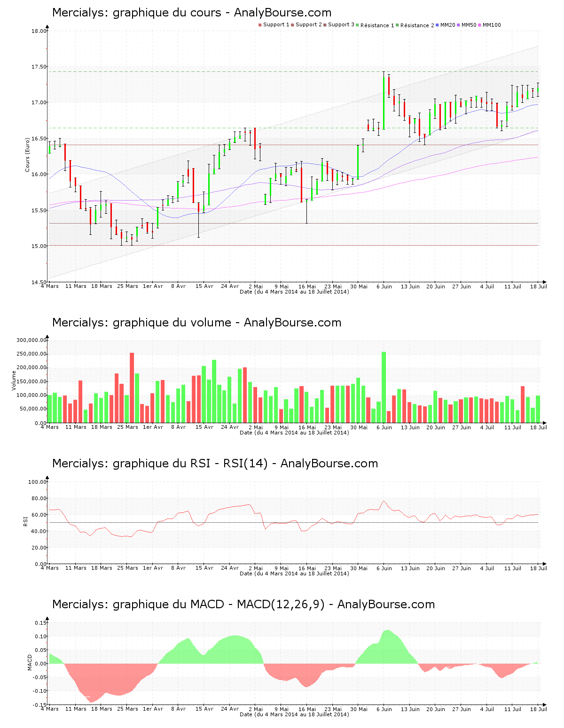Select the Support 3 legend label
The image size is (564, 728).
click(x=341, y=25)
